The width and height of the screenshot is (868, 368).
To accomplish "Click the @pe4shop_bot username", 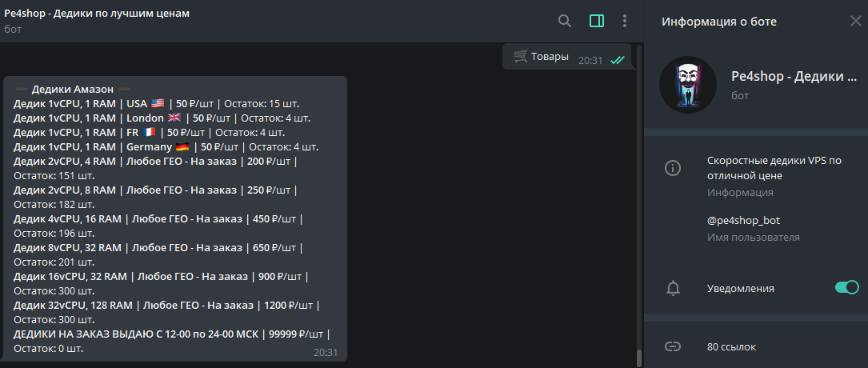I will [743, 220].
